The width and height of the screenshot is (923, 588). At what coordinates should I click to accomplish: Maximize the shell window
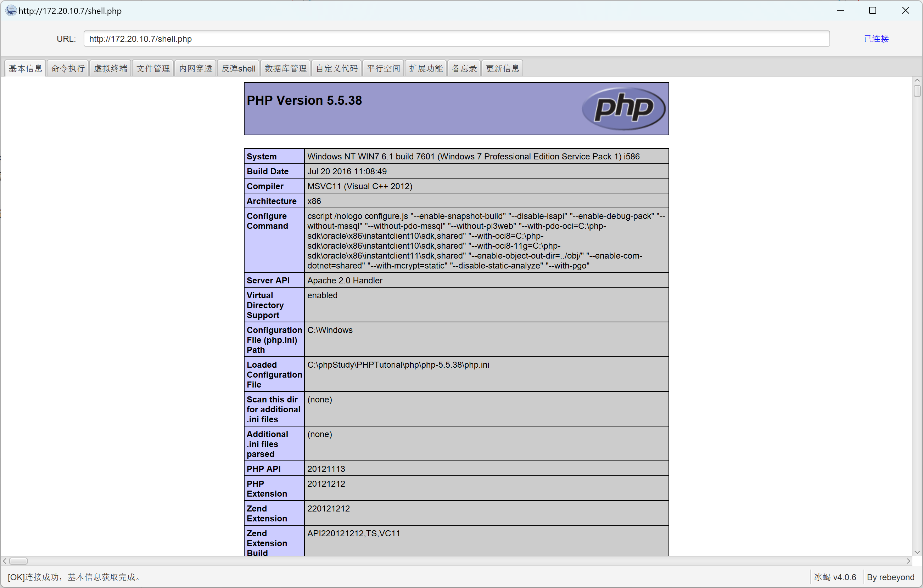click(872, 10)
